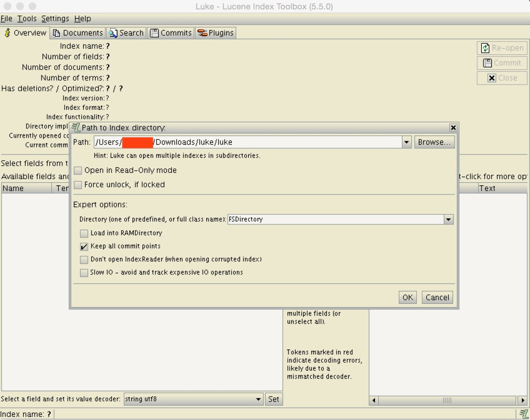Open the FSDirectory class dropdown
Viewport: 530px width, 420px height.
[448, 219]
